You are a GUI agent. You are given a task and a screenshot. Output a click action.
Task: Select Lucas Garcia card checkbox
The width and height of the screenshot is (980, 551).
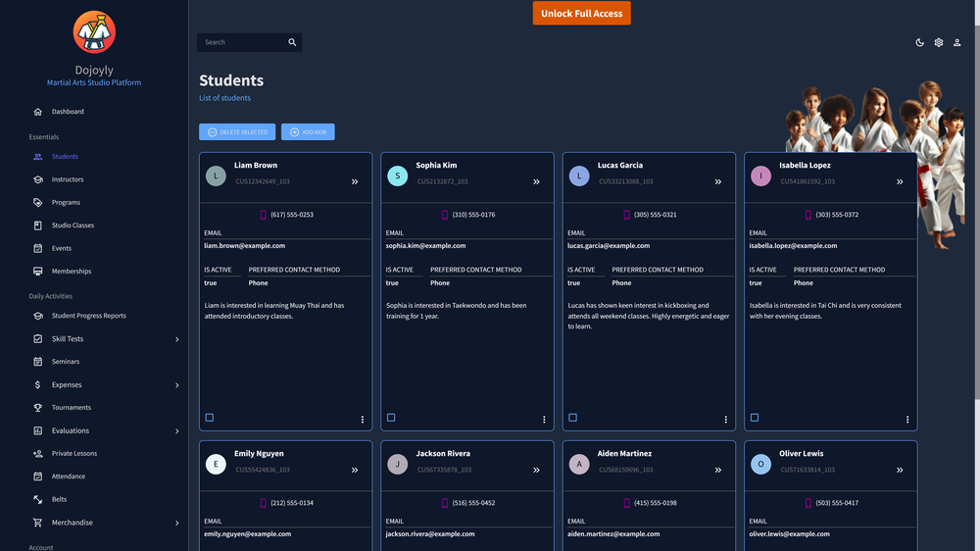tap(573, 417)
